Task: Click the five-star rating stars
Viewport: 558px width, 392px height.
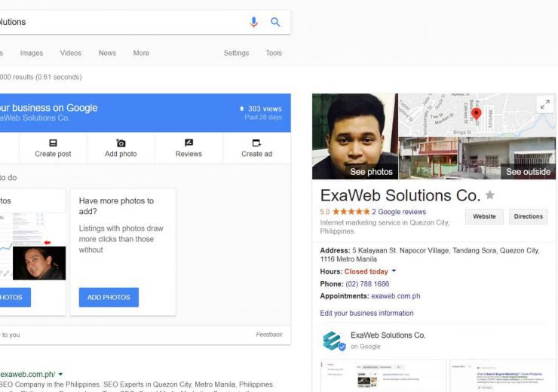Action: [351, 212]
